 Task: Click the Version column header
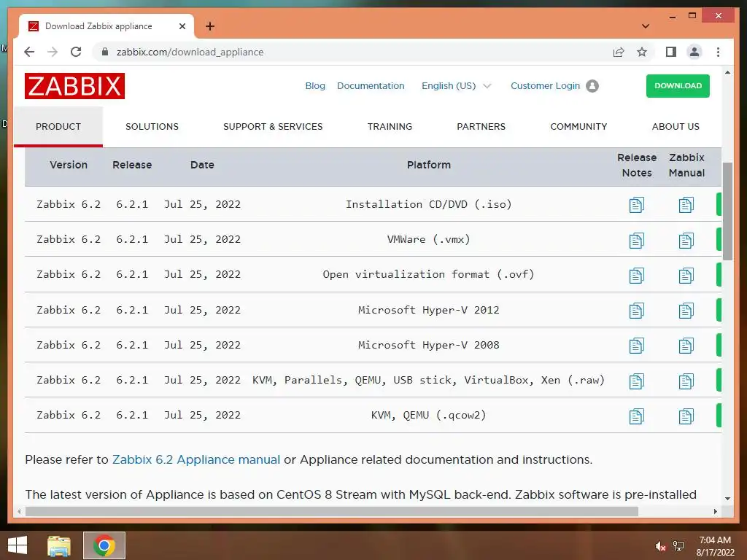[69, 165]
